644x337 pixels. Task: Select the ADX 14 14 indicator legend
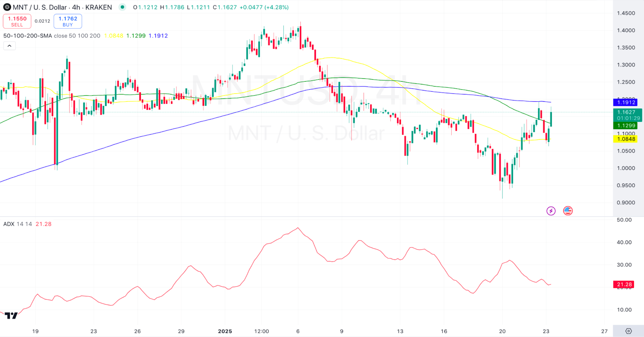coord(18,224)
